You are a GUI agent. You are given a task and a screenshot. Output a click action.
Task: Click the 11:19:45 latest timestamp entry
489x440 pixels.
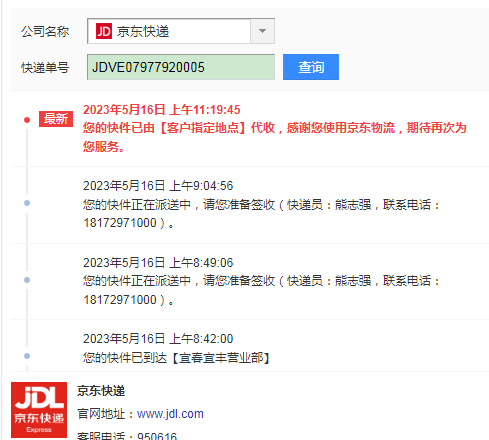click(x=162, y=110)
